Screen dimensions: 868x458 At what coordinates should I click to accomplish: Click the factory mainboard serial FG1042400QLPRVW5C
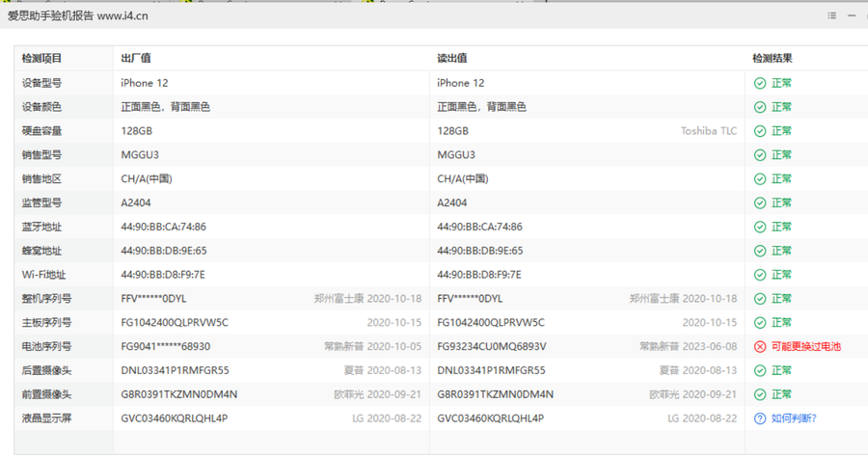[175, 322]
